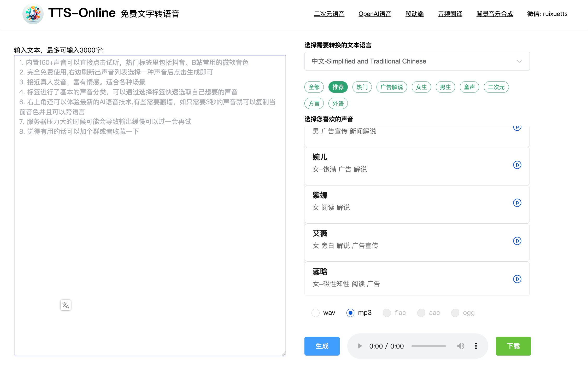Filter voices by 热门 tag
Viewport: 588px width, 371px height.
click(x=362, y=87)
